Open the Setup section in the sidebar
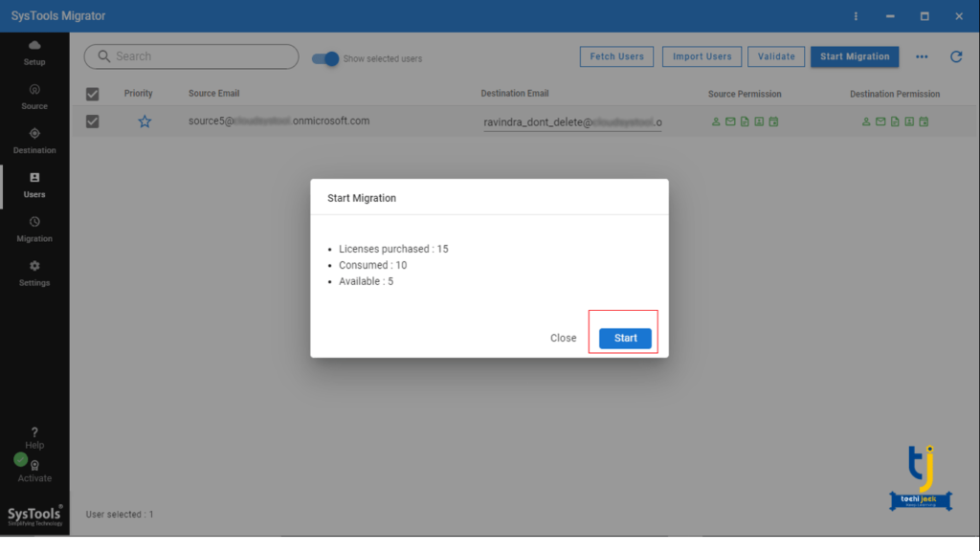Viewport: 980px width, 551px height. tap(34, 54)
